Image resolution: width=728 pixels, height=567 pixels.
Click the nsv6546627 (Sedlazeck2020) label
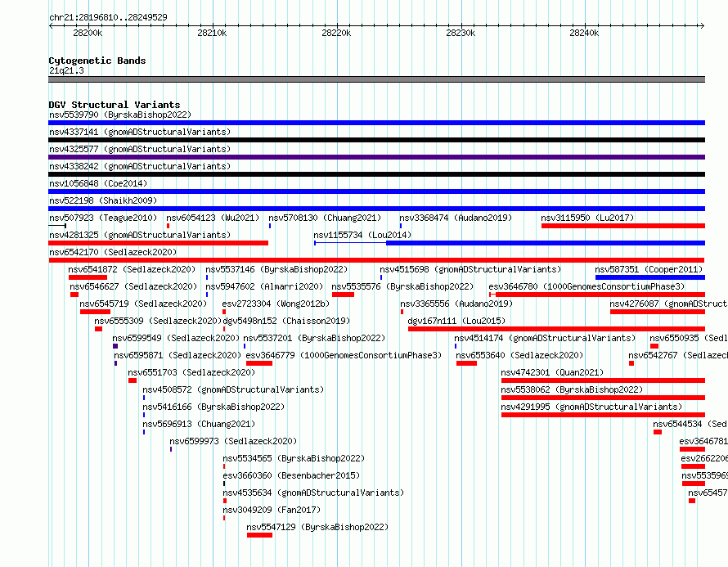click(x=133, y=286)
